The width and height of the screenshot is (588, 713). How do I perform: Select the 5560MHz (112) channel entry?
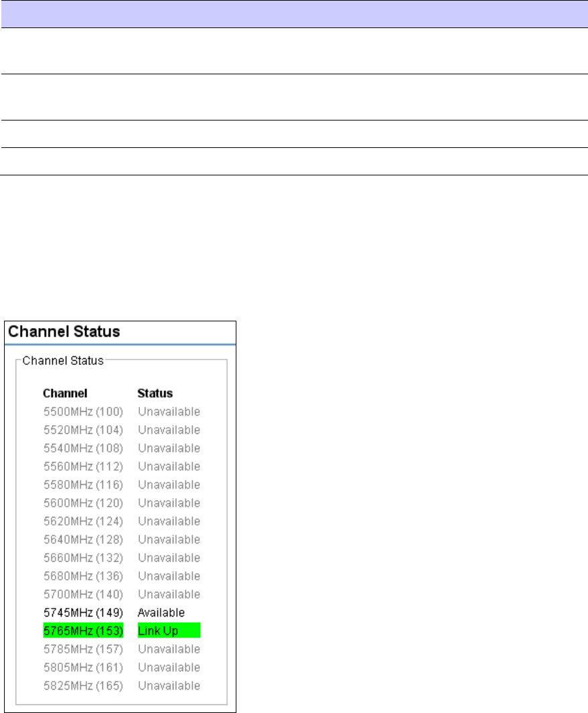[x=83, y=466]
